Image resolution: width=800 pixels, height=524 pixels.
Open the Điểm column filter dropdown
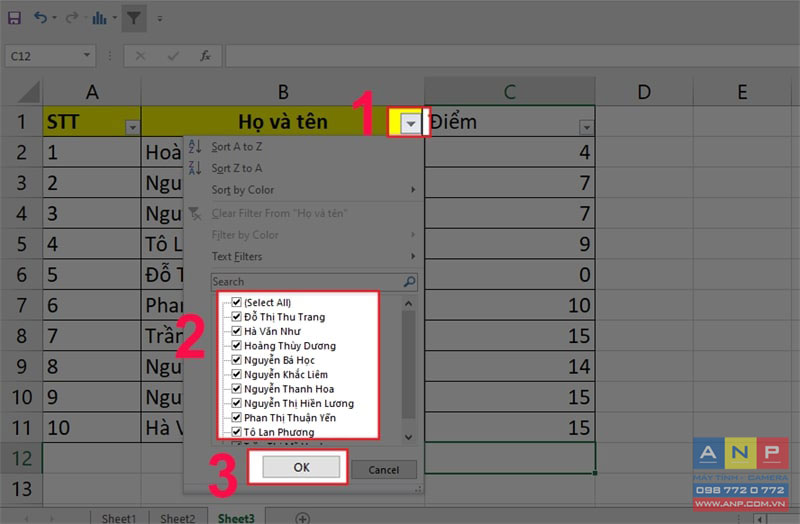point(587,127)
